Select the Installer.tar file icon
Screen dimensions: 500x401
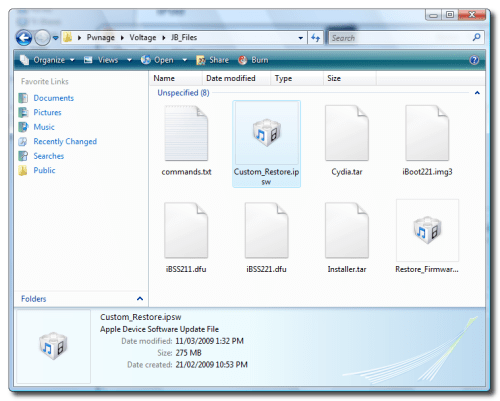(347, 230)
